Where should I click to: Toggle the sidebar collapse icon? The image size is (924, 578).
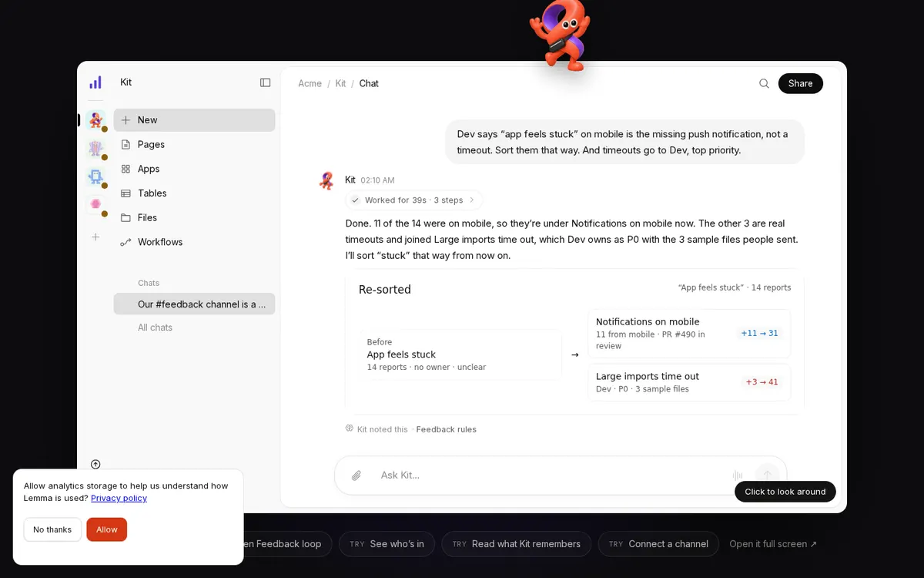point(265,82)
